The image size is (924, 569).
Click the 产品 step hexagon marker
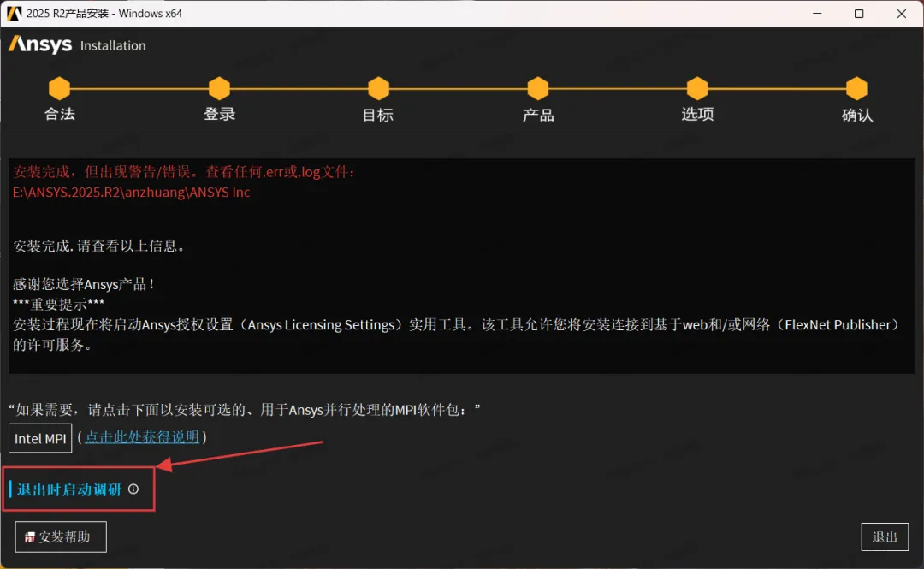(538, 88)
